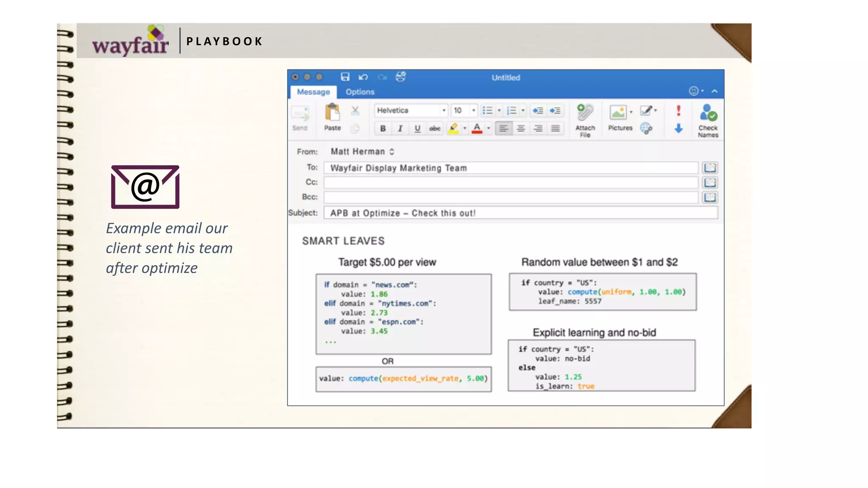Click the Send button
Screen dimensions: 868x488
pyautogui.click(x=300, y=118)
